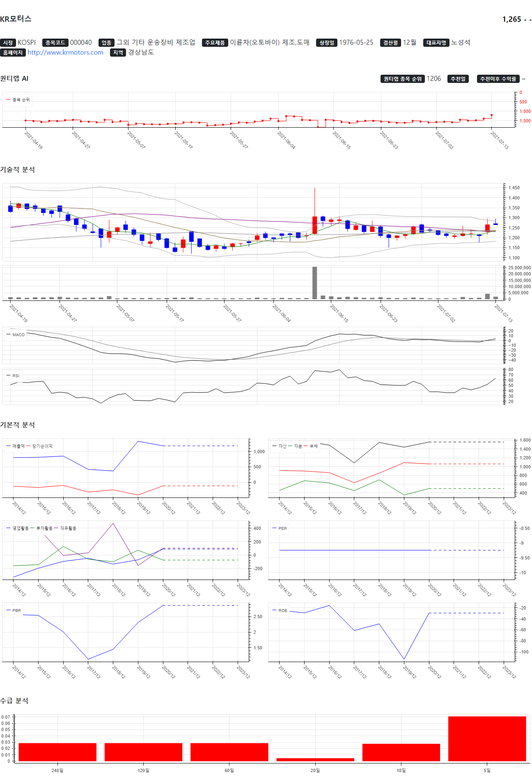Click the large red candlestick in June
Screen dimensions: 532x777
tap(315, 225)
